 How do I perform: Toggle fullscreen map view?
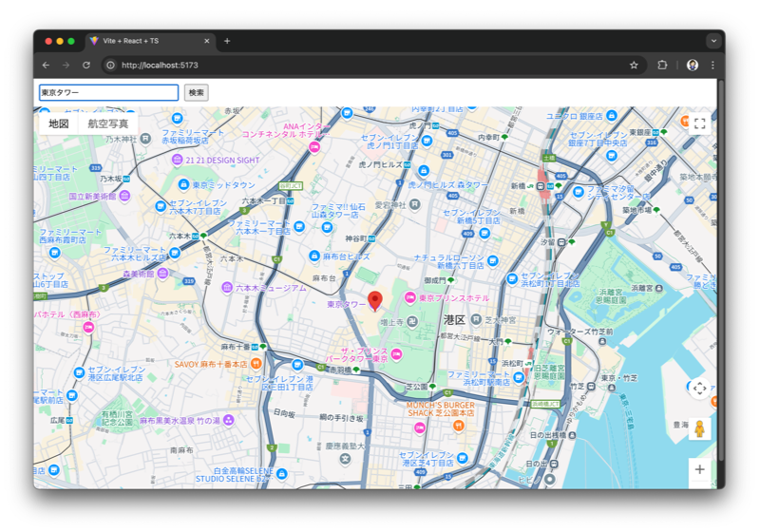pos(699,123)
